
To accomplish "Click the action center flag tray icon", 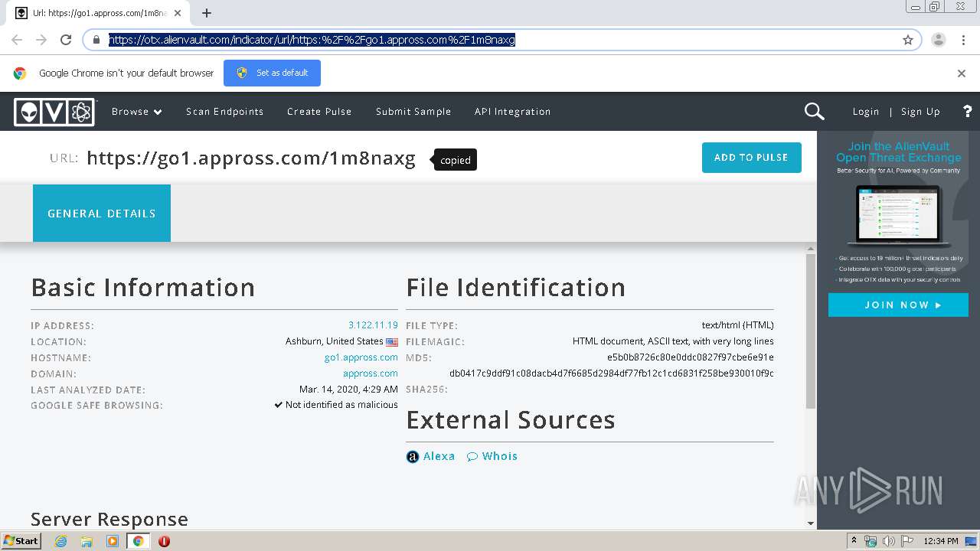I will (907, 541).
